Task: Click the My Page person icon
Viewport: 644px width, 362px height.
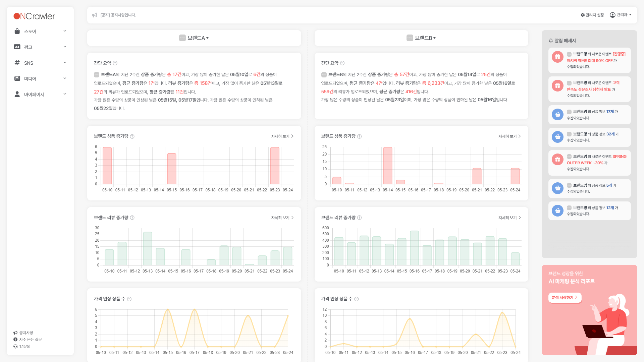Action: (17, 94)
